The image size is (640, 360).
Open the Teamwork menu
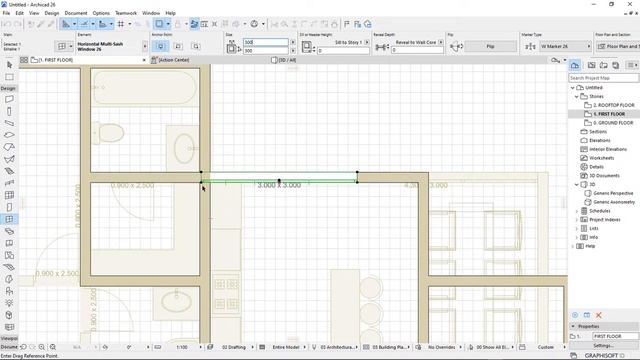126,13
